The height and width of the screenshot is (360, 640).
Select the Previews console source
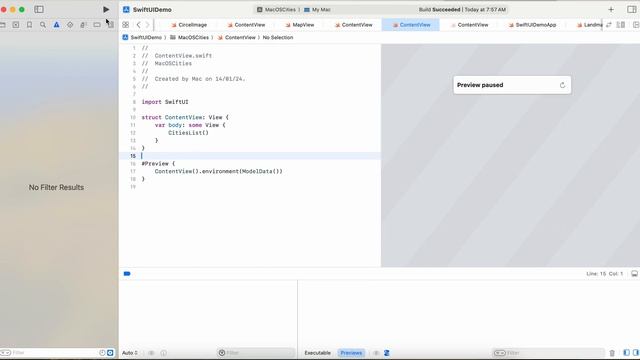(351, 353)
